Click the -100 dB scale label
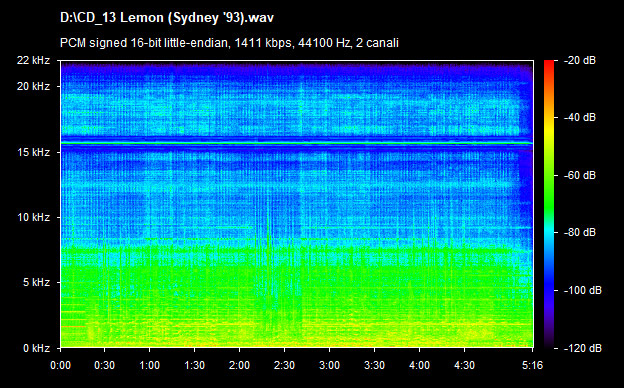This screenshot has width=624, height=388. (583, 291)
